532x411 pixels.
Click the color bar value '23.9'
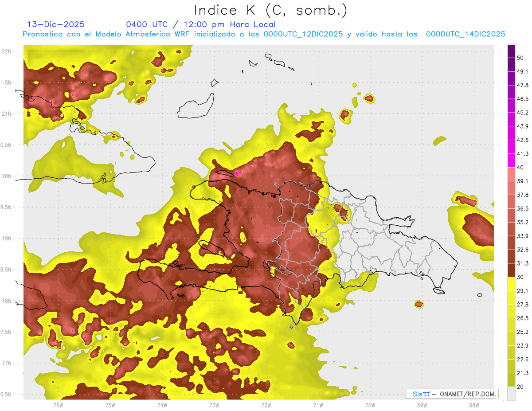523,346
